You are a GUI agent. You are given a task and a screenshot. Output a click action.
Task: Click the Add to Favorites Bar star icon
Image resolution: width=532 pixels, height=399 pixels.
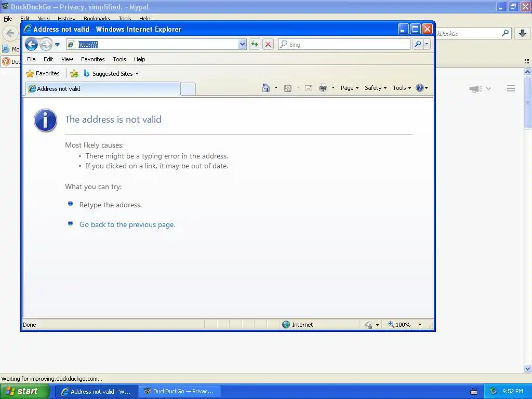(x=74, y=74)
